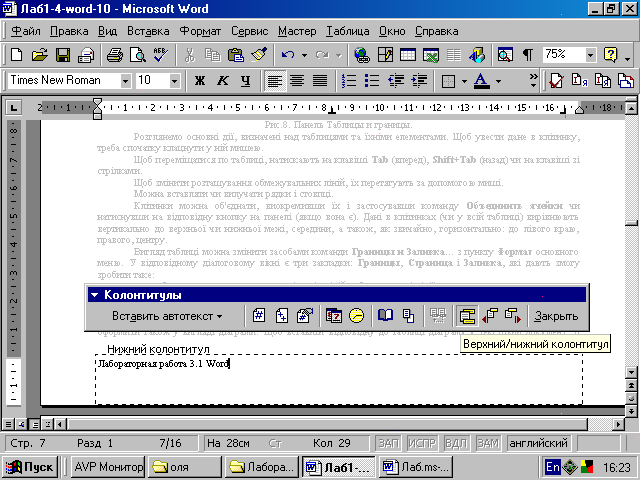640x480 pixels.
Task: Toggle bold formatting (Ж)
Action: pyautogui.click(x=199, y=80)
